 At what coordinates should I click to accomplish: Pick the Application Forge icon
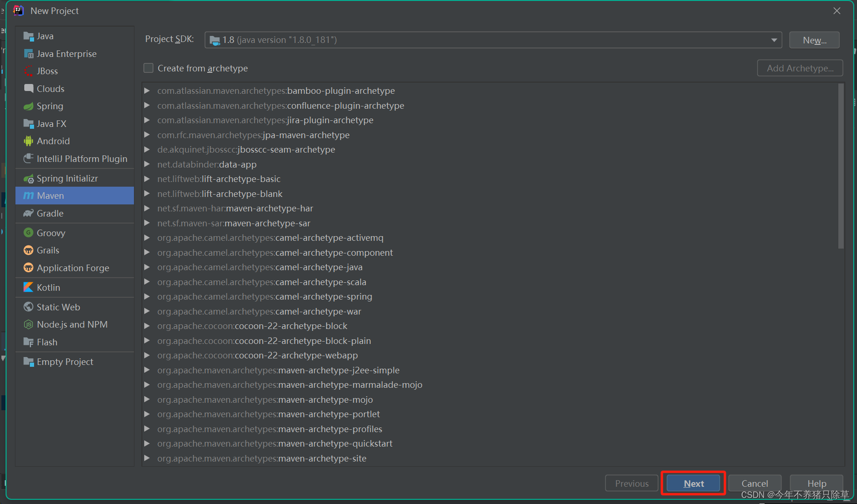(28, 268)
